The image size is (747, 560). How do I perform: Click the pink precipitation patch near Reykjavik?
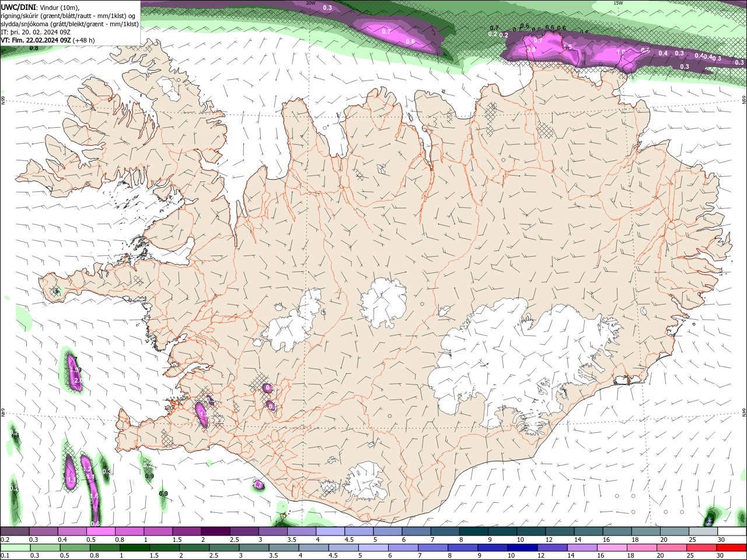202,414
